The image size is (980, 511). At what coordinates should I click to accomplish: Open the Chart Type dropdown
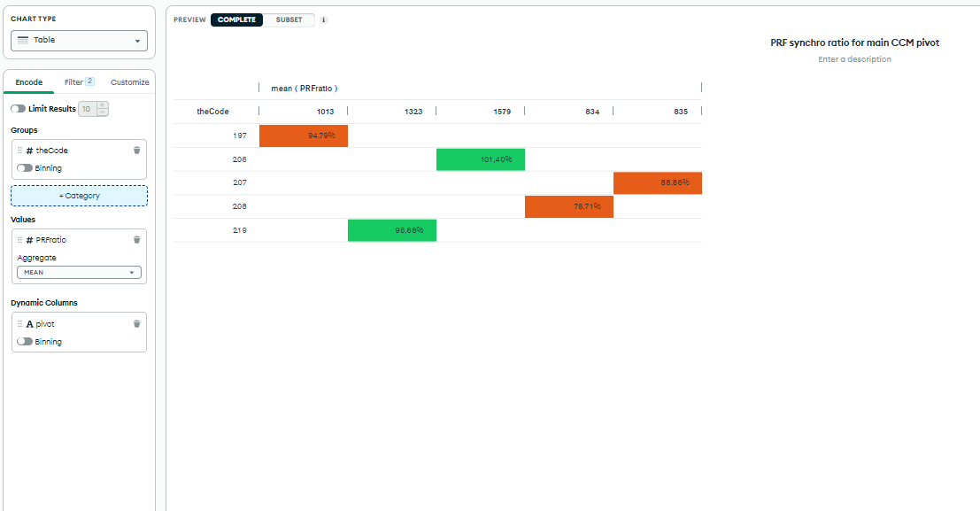(x=79, y=41)
